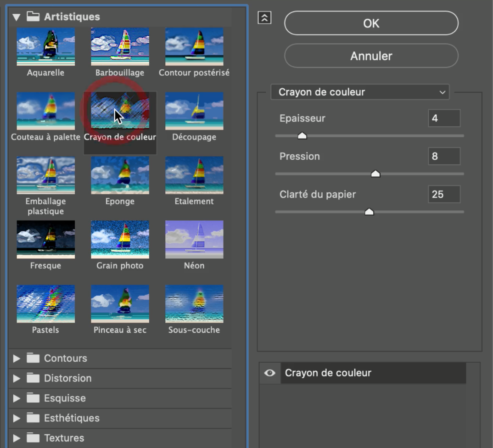Click the Esthétiques folder icon

pyautogui.click(x=33, y=418)
